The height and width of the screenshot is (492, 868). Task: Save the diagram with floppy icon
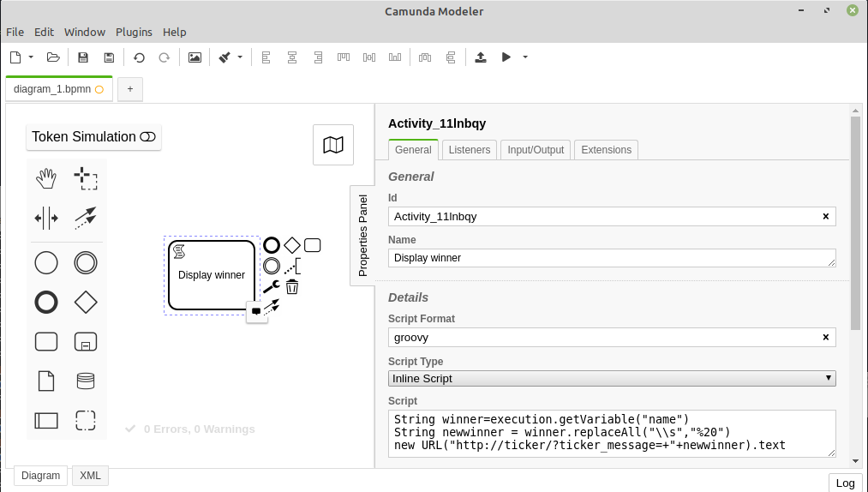click(x=83, y=57)
